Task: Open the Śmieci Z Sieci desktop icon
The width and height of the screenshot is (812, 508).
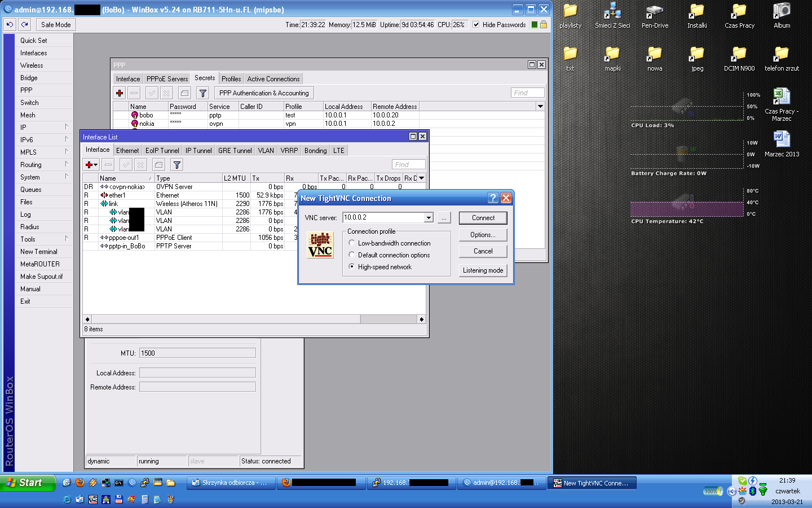Action: [x=612, y=16]
